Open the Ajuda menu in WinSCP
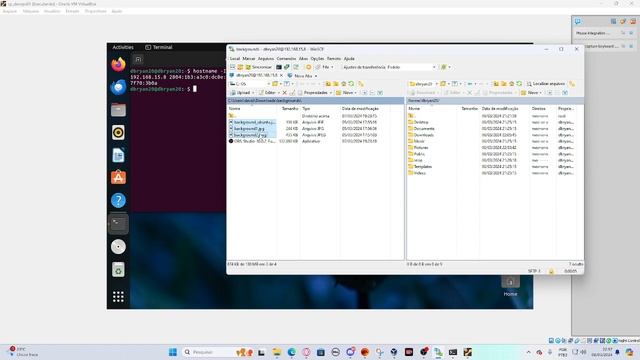This screenshot has height=360, width=640. click(x=349, y=59)
